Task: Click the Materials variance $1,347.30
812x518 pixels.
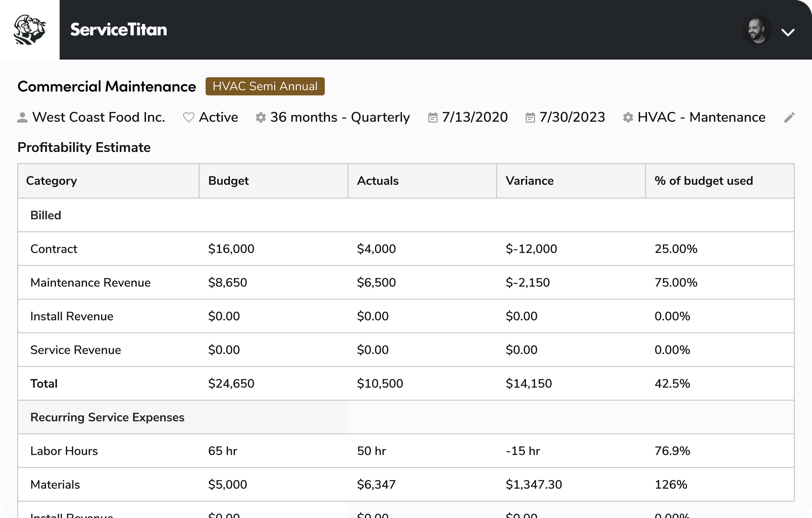Action: tap(534, 485)
